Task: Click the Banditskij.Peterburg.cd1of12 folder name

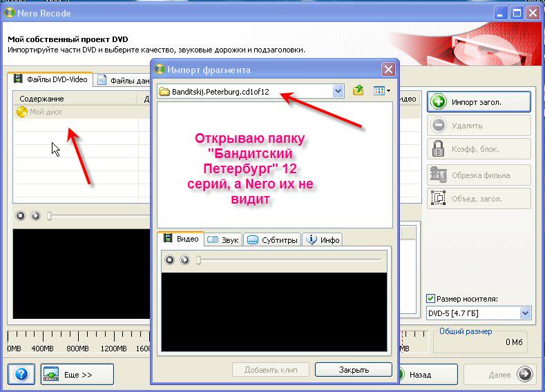Action: (x=220, y=92)
